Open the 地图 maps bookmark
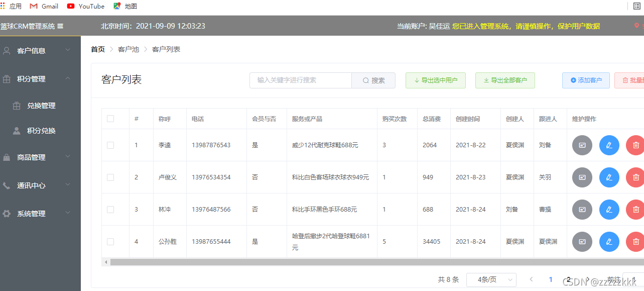 125,6
